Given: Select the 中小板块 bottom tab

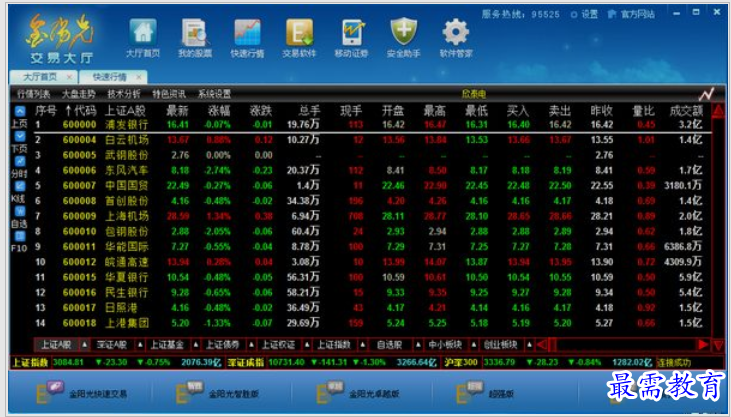Looking at the screenshot, I should [445, 345].
